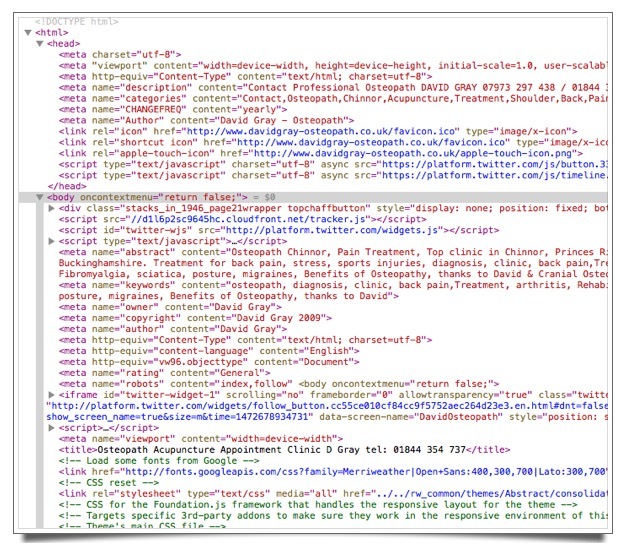
Task: Collapse the body oncontextmenu node
Action: pos(40,197)
